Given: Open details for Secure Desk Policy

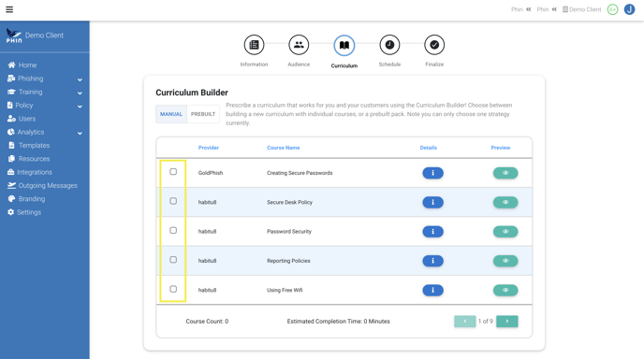Looking at the screenshot, I should pos(432,202).
